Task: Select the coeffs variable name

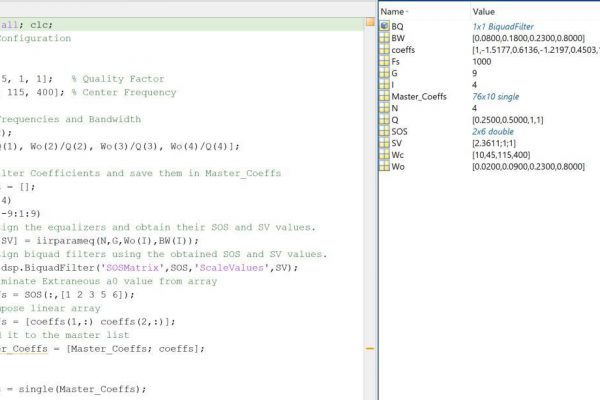Action: (403, 50)
